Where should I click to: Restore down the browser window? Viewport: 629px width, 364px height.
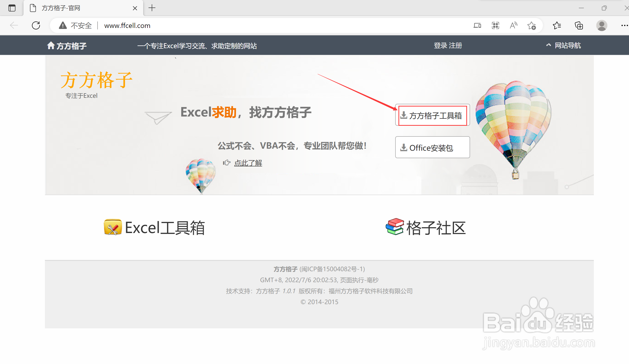click(604, 8)
